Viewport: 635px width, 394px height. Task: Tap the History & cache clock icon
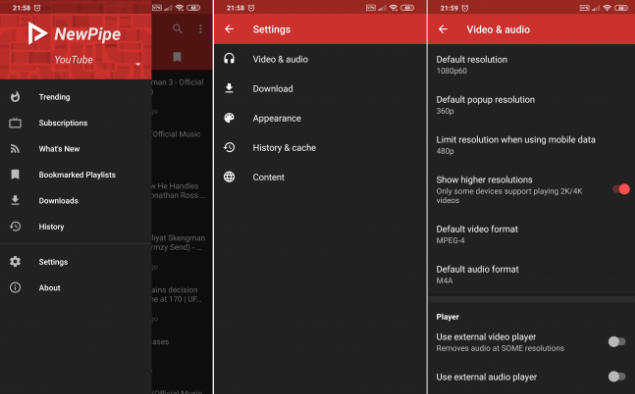tap(229, 147)
